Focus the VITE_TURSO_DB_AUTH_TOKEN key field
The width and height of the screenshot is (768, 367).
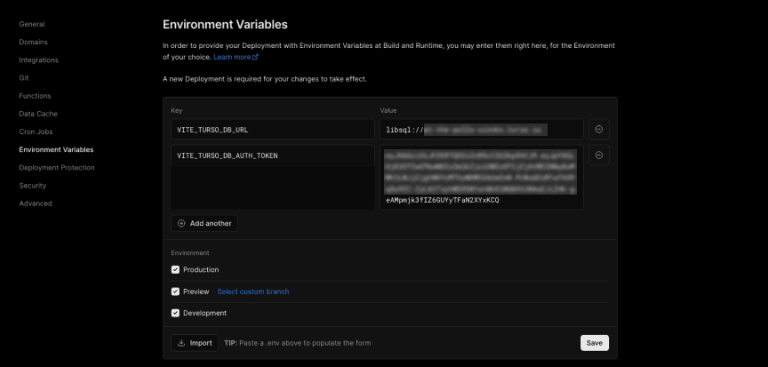click(273, 155)
